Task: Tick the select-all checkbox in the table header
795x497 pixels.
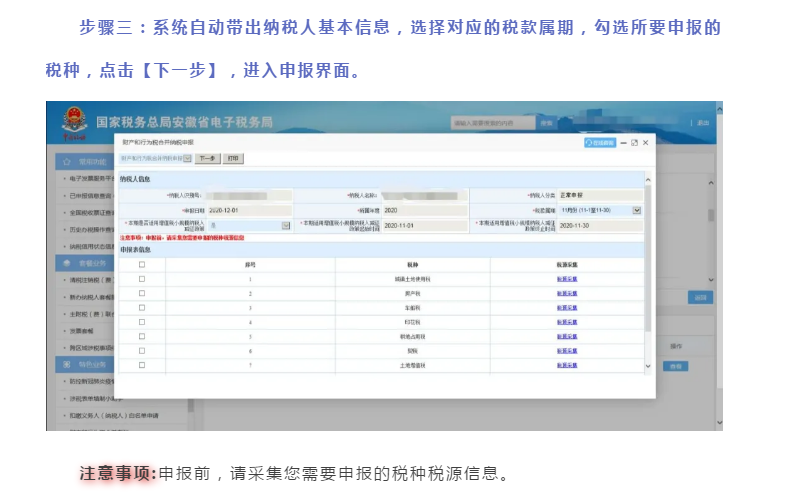Action: point(142,265)
